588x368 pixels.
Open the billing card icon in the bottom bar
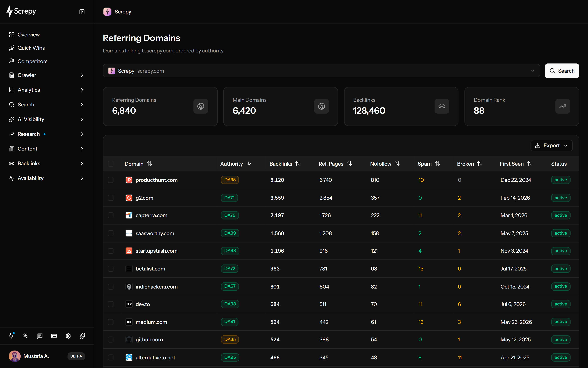tap(54, 336)
